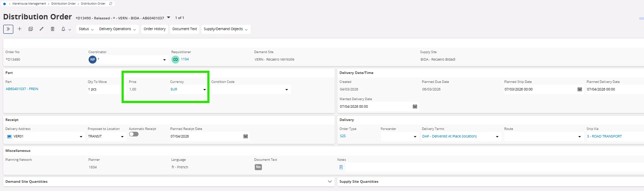Open the Notes document icon
644x191 pixels.
point(341,167)
